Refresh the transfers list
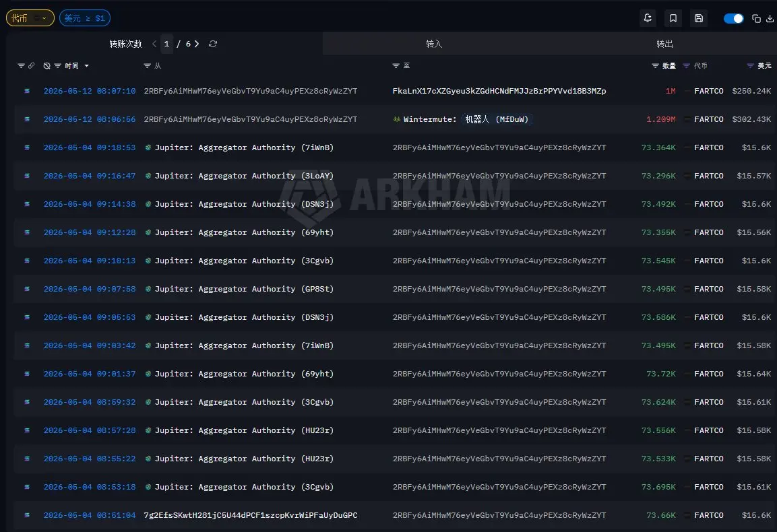Image resolution: width=777 pixels, height=532 pixels. 213,44
